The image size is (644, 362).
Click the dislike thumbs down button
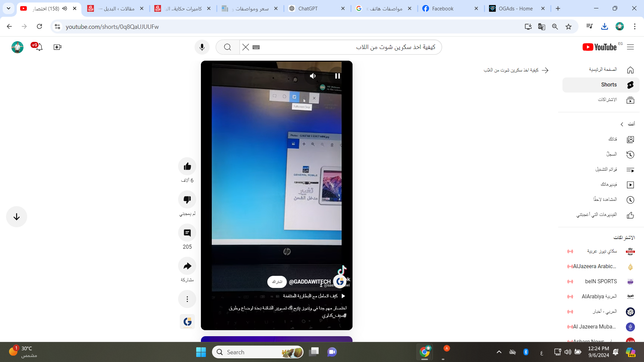click(187, 199)
